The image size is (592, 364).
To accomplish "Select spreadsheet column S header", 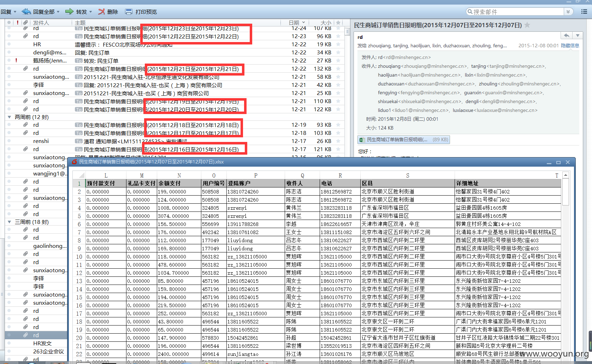I will (x=408, y=175).
